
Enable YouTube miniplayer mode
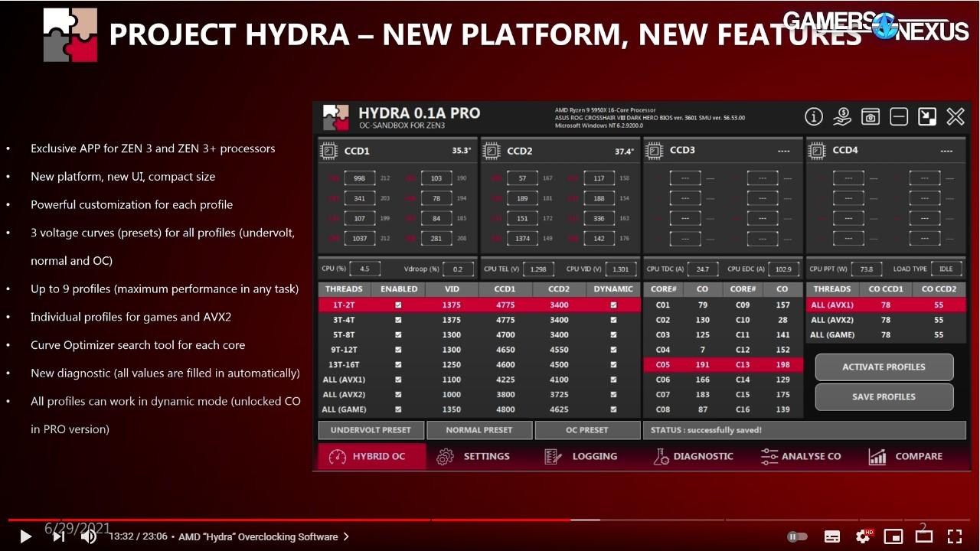(893, 536)
